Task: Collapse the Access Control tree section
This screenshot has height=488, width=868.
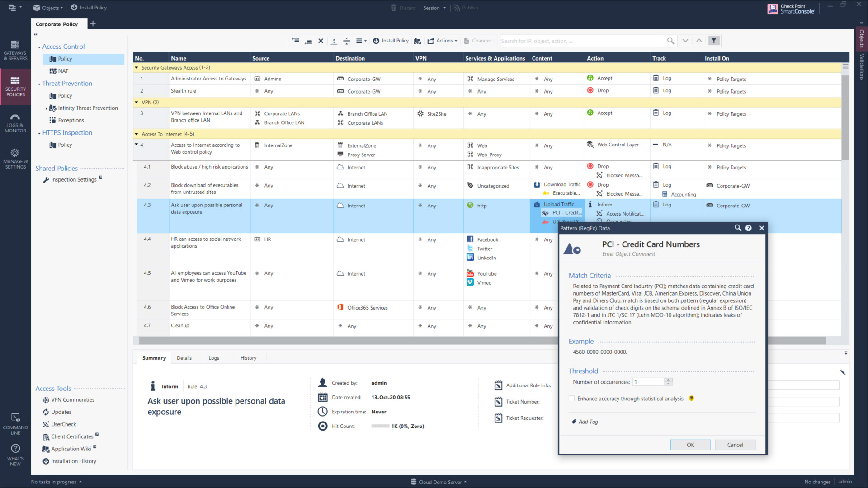Action: pos(39,46)
